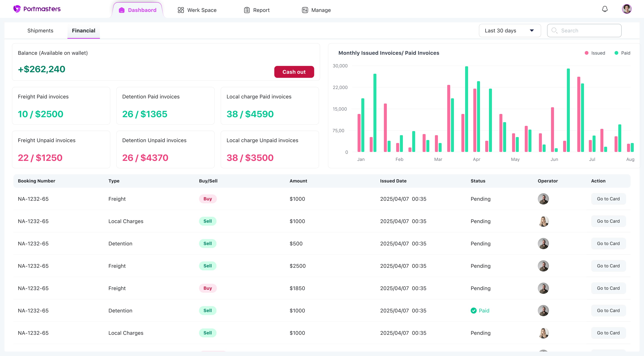
Task: Switch to the Shipments tab
Action: [x=40, y=31]
